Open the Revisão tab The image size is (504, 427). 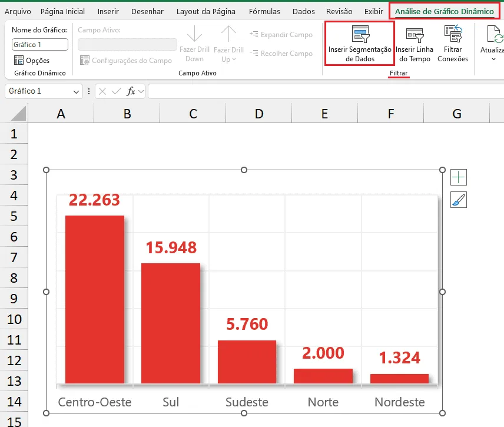[339, 12]
